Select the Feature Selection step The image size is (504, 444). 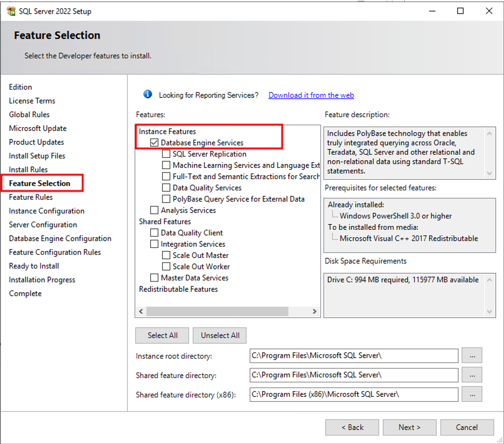click(40, 183)
